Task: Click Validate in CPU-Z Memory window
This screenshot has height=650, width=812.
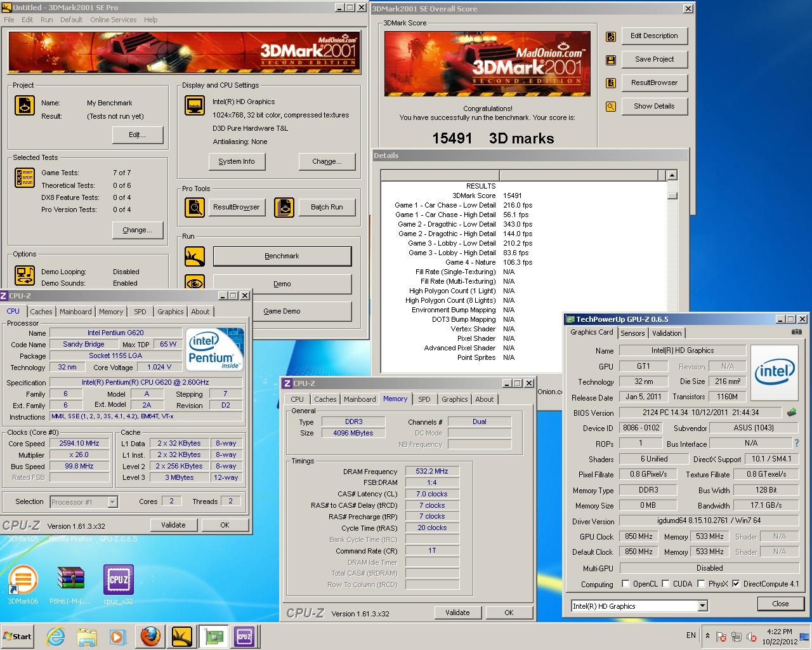Action: [x=457, y=613]
